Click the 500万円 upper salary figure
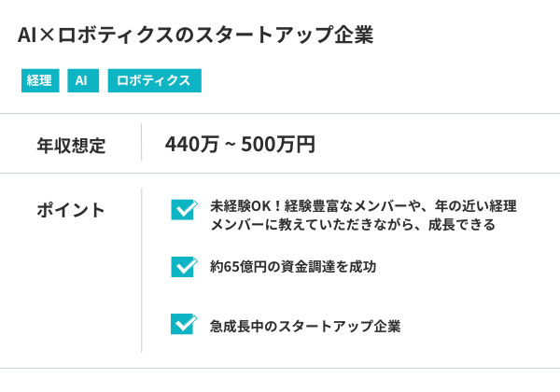Screen dimensions: 560x392 (x=278, y=145)
